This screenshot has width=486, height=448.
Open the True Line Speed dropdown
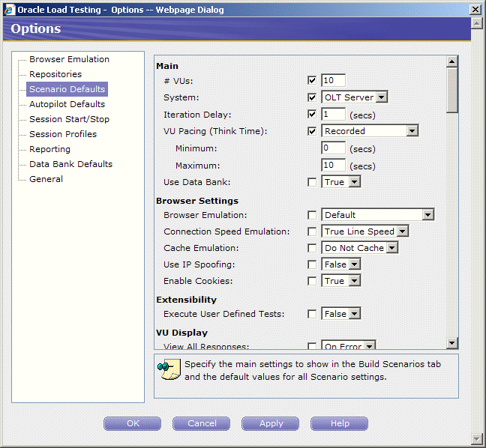[x=365, y=231]
